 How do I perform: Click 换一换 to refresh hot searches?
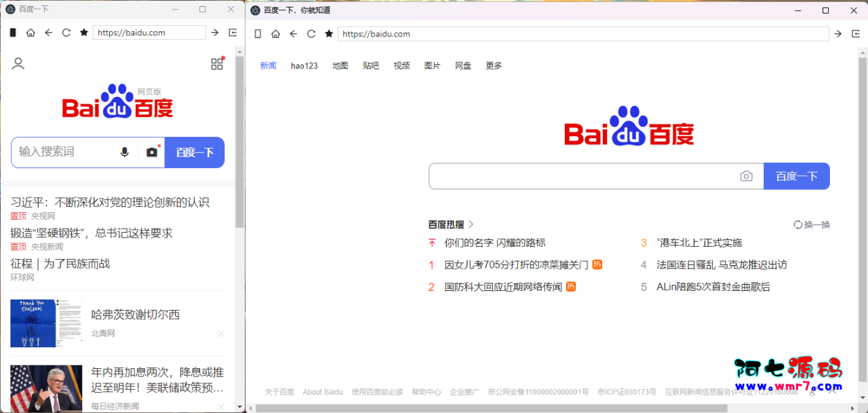click(812, 224)
